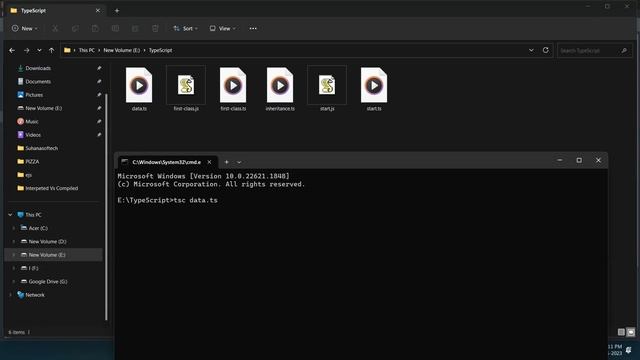640x360 pixels.
Task: Unpin Pictures from Quick access
Action: click(99, 95)
